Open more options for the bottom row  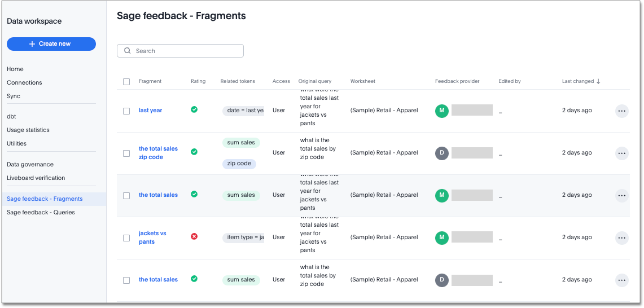621,280
